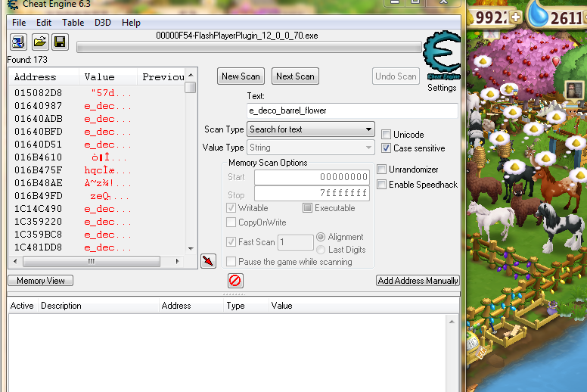
Task: Select the Alignment radio button
Action: click(321, 237)
